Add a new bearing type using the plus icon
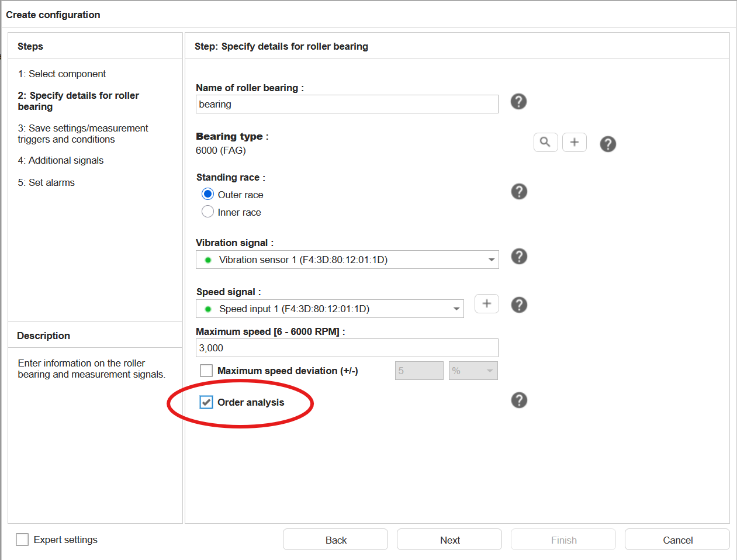Viewport: 737px width, 560px height. [x=574, y=142]
